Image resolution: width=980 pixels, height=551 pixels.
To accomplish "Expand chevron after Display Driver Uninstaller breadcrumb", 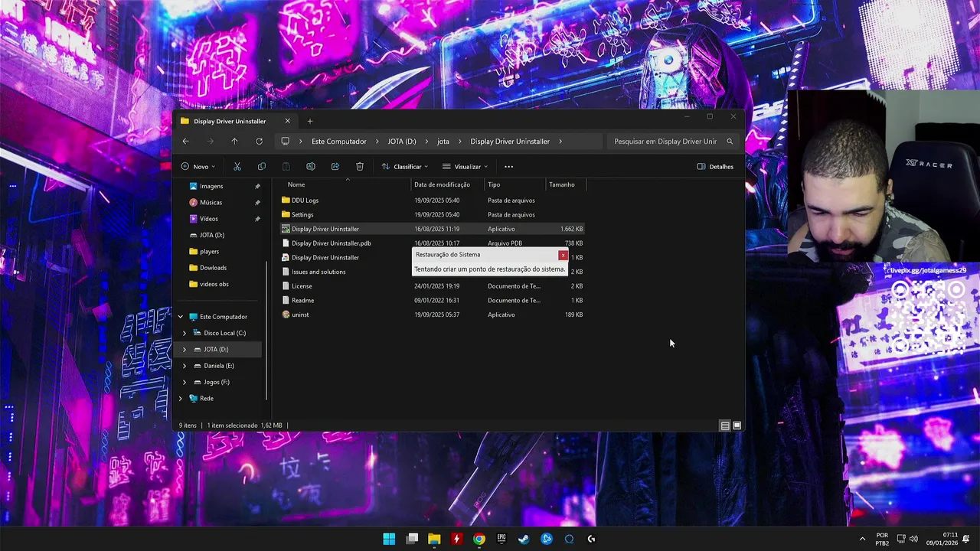I will [x=560, y=142].
